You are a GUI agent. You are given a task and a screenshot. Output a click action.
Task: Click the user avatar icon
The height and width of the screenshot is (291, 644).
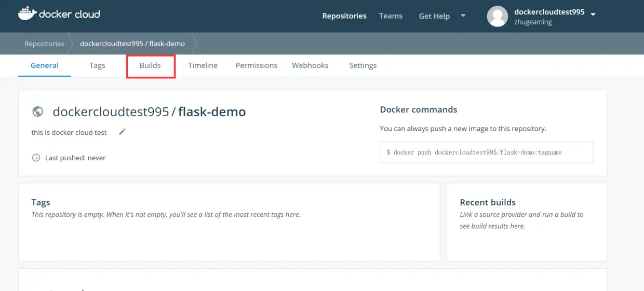click(x=497, y=17)
